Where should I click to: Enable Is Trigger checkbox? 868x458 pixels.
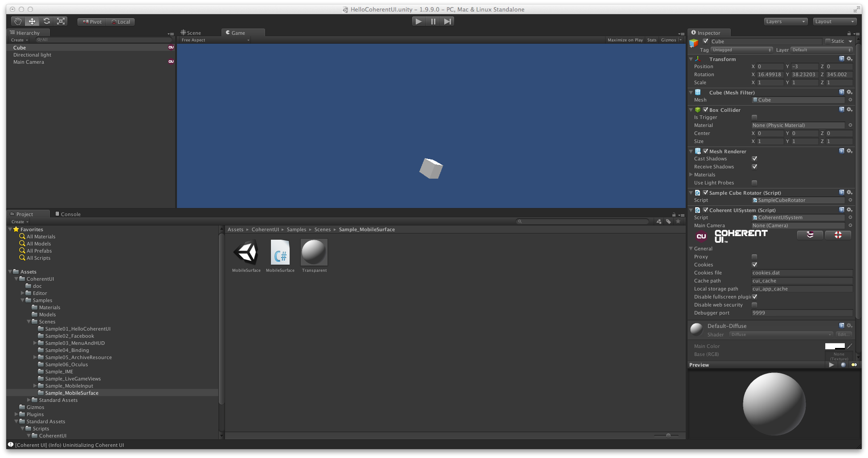(754, 118)
